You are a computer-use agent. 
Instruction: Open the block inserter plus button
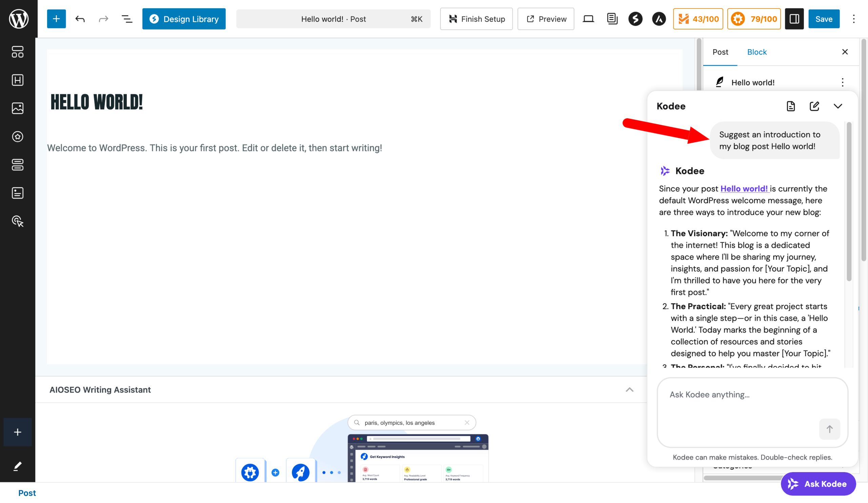click(x=56, y=19)
